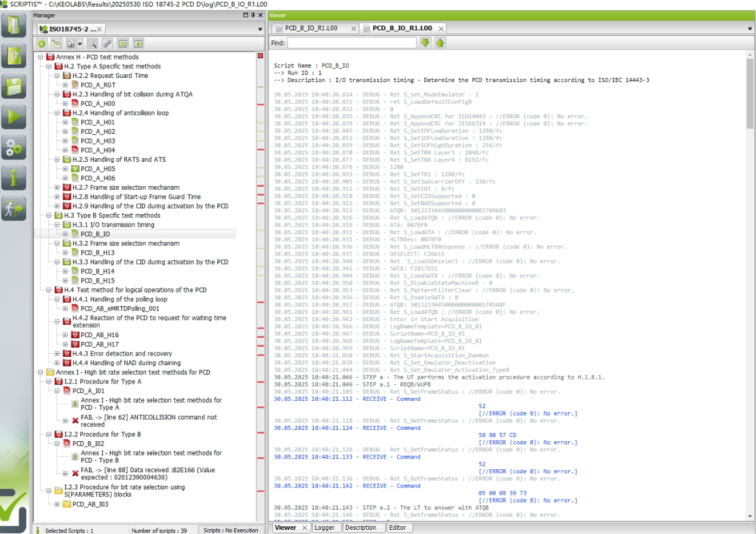Select PCD_A_H04 script in the tree
The height and width of the screenshot is (534, 756).
(97, 150)
